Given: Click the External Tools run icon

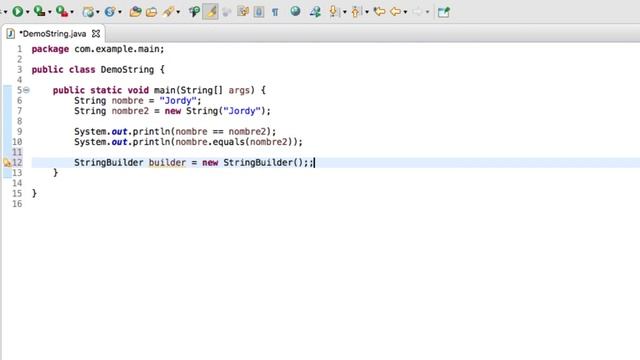Looking at the screenshot, I should coord(62,11).
